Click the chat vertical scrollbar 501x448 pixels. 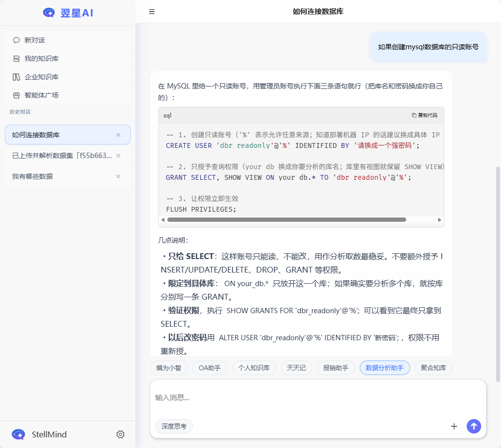pos(498,274)
